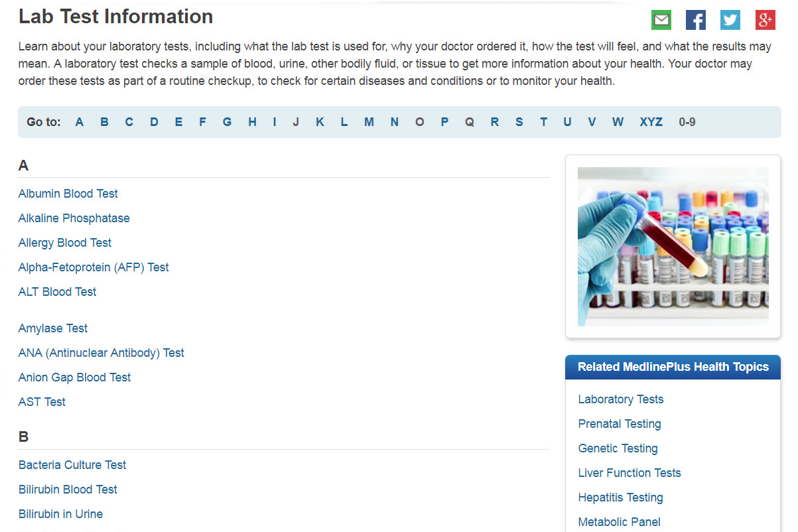Select the Alkaline Phosphatase link

pos(74,218)
